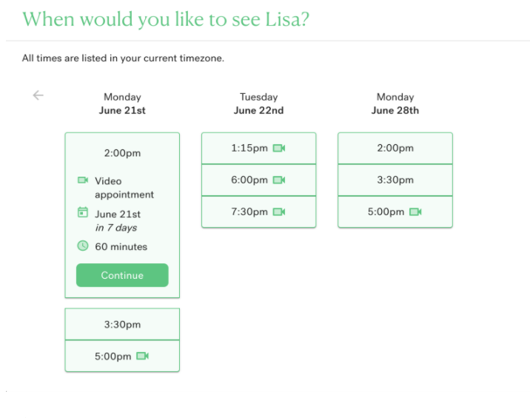Click the Monday June 21st column header

(x=122, y=104)
